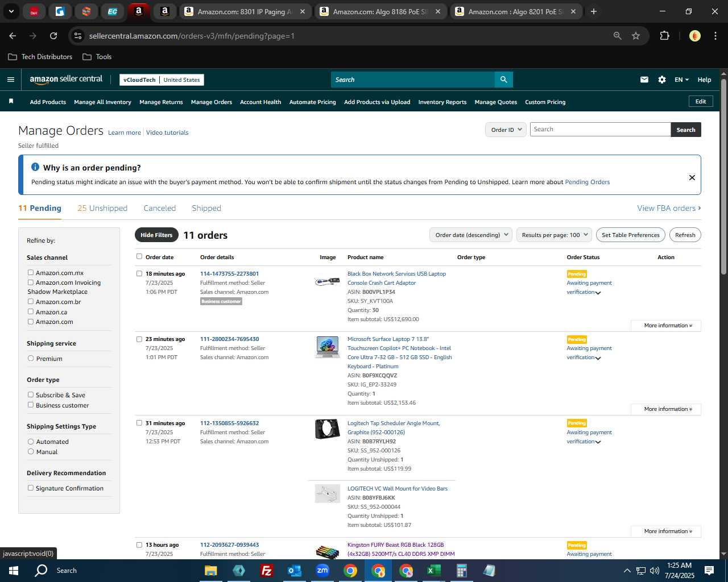Click the Set Table Preferences button
Image resolution: width=728 pixels, height=582 pixels.
coord(631,235)
